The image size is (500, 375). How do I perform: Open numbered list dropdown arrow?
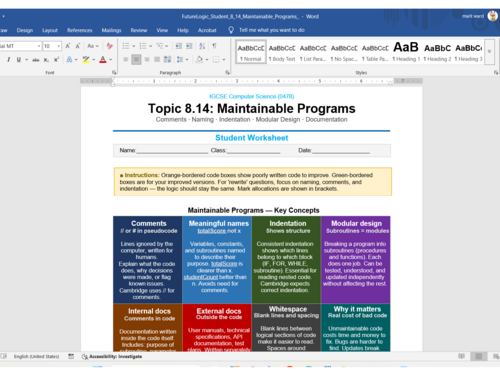[x=150, y=46]
